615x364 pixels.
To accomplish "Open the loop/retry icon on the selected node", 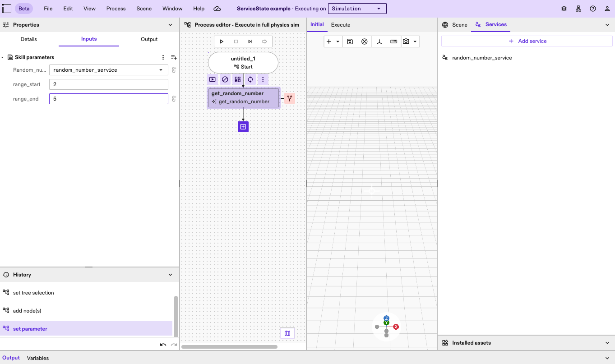I will (x=250, y=79).
